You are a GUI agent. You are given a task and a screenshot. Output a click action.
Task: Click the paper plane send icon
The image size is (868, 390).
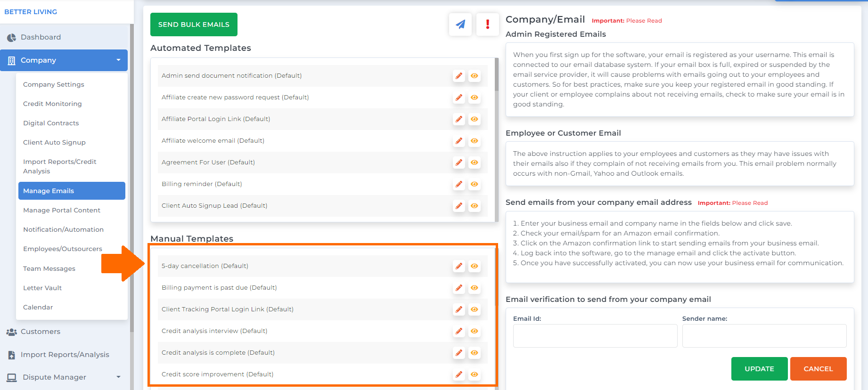pyautogui.click(x=460, y=24)
